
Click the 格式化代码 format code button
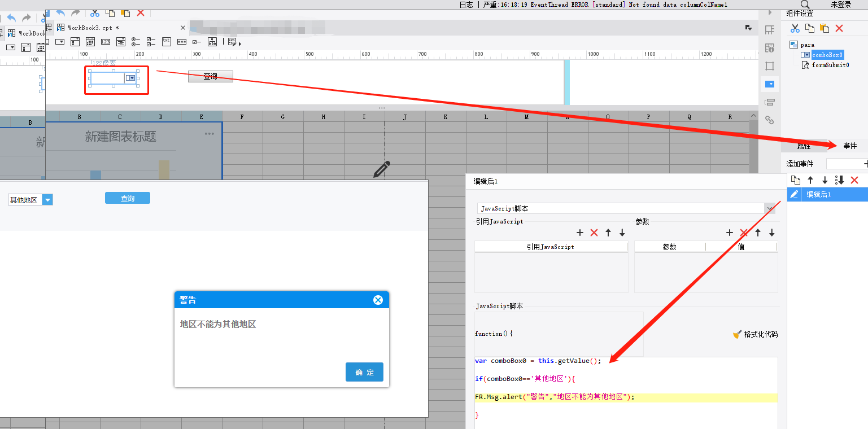(755, 334)
